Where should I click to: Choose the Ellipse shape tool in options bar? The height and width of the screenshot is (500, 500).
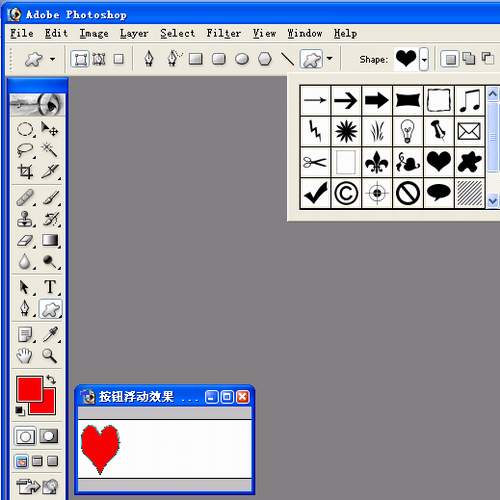click(x=242, y=59)
